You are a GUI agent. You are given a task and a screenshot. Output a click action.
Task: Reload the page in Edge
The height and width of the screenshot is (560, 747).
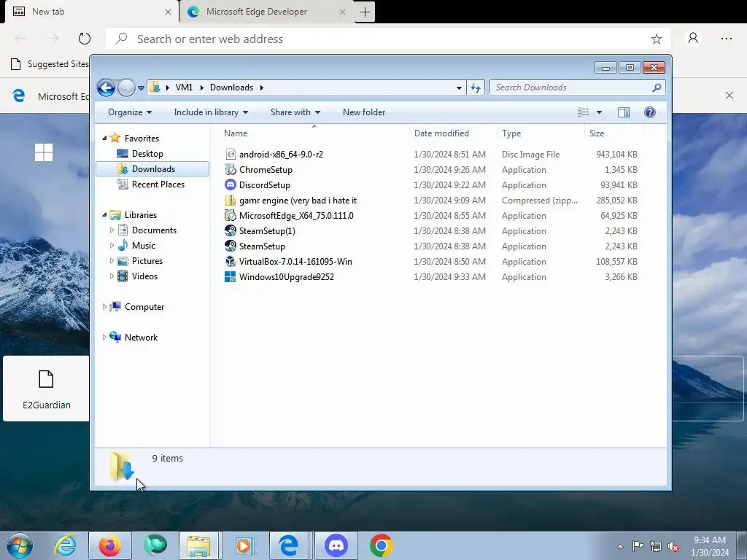pos(85,39)
